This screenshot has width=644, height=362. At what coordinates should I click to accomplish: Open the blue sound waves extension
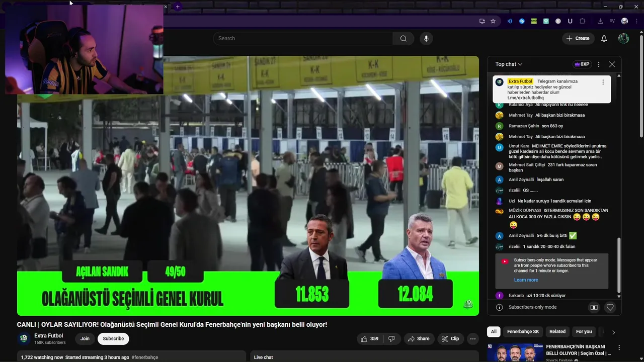[510, 21]
